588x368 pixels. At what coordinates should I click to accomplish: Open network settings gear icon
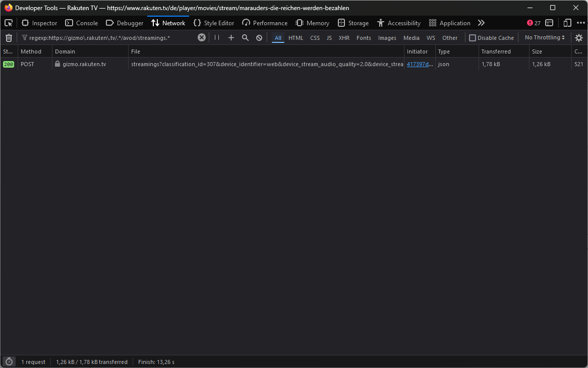[x=579, y=37]
